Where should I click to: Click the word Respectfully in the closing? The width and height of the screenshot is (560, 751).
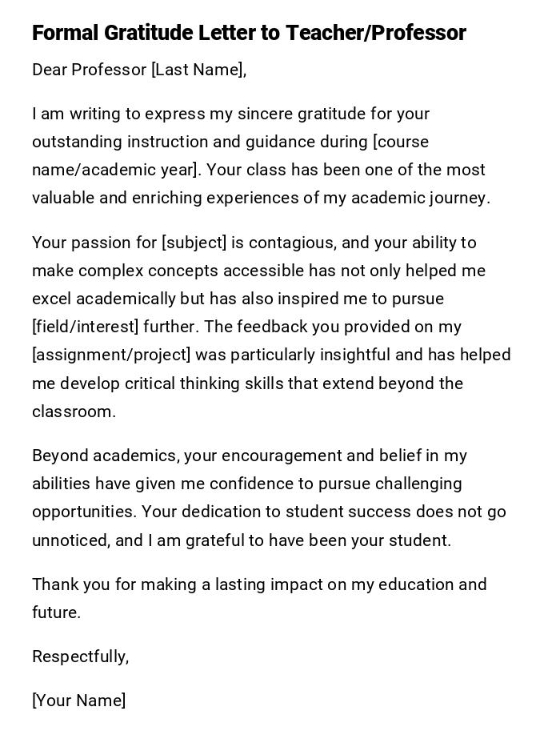point(78,657)
